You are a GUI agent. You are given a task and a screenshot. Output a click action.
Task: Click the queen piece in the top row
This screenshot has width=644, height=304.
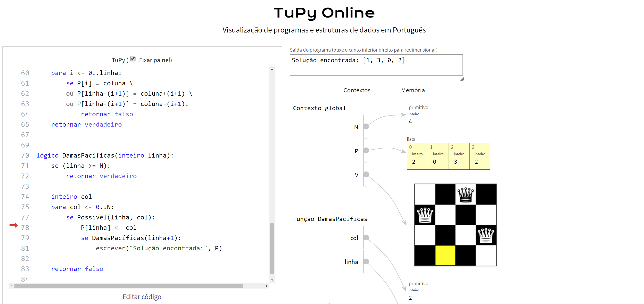465,194
